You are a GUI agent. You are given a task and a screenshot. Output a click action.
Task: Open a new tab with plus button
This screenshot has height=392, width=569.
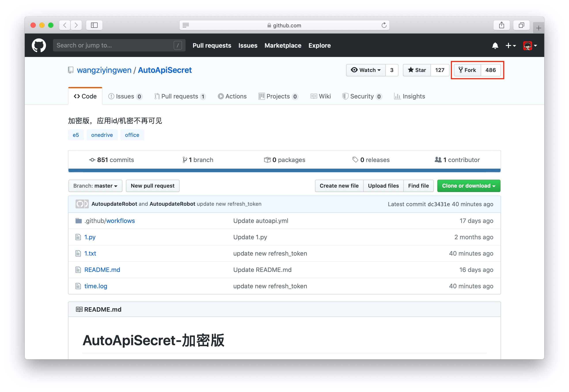point(538,28)
